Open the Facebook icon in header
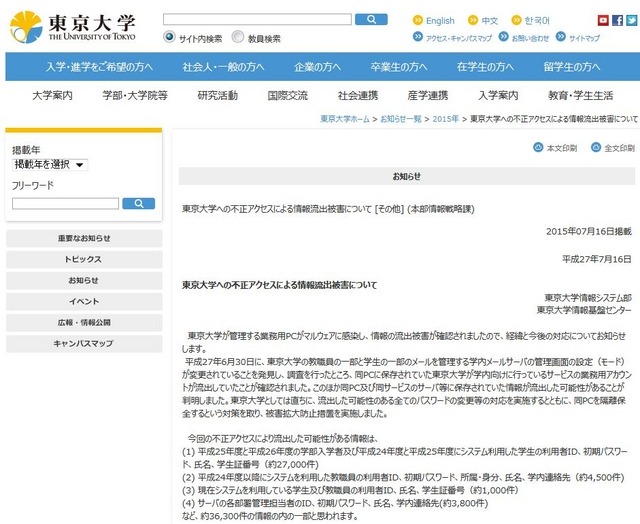The image size is (640, 524). tap(617, 20)
